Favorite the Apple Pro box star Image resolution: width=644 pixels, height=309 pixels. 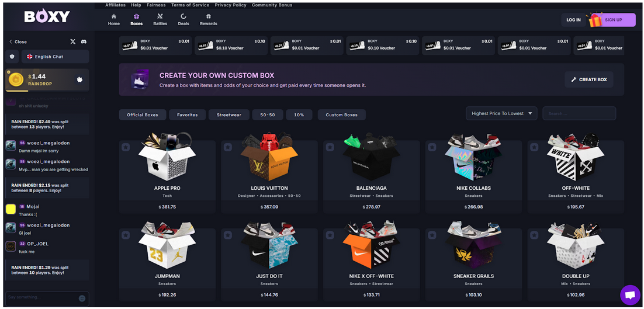(126, 147)
